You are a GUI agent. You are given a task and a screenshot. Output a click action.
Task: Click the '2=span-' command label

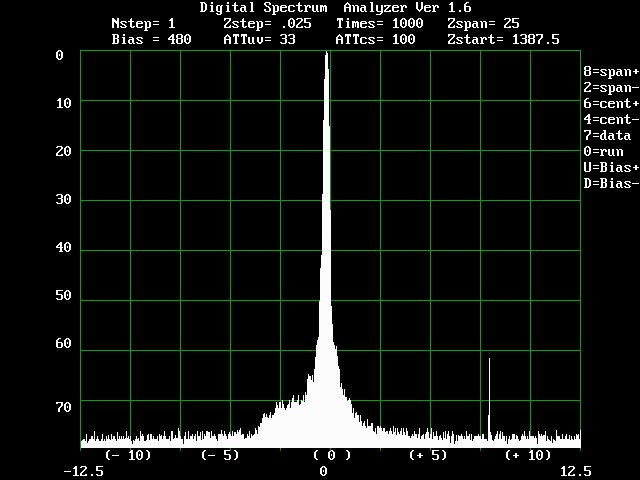click(x=611, y=88)
